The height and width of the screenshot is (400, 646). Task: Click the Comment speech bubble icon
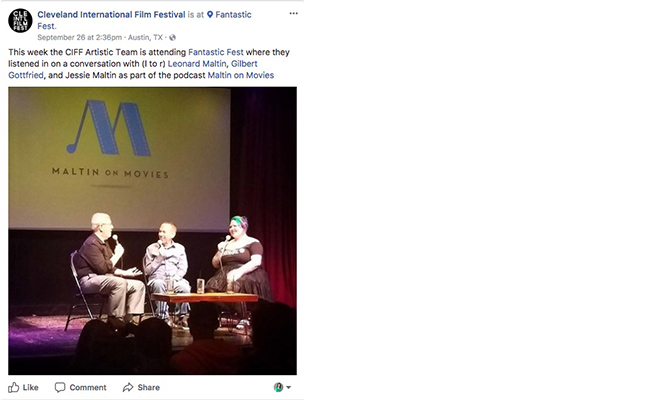click(60, 387)
